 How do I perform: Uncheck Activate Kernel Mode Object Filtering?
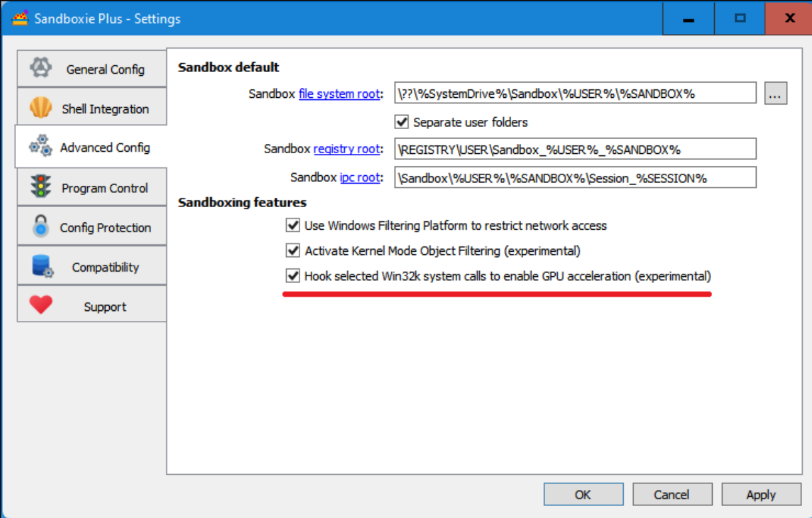click(x=293, y=251)
